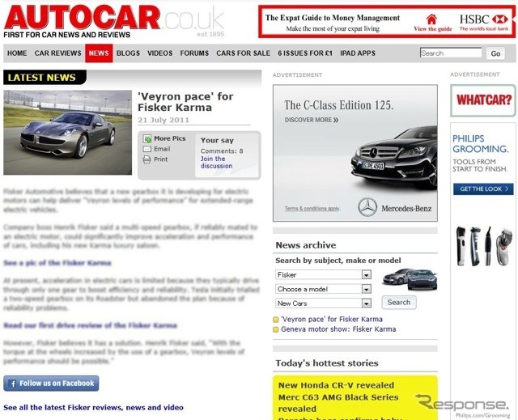Click the News archive Search button
This screenshot has height=420, width=518.
[x=399, y=303]
